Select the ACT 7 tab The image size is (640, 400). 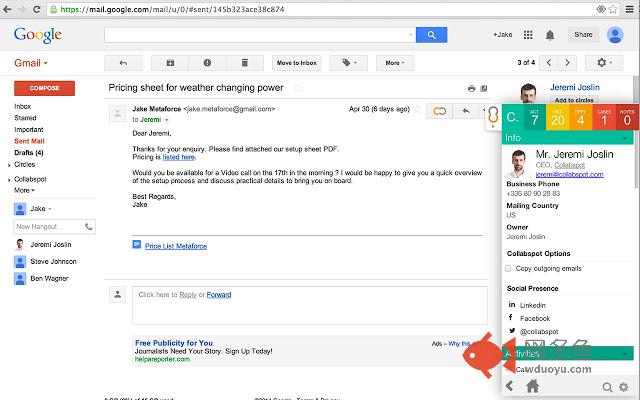[535, 117]
